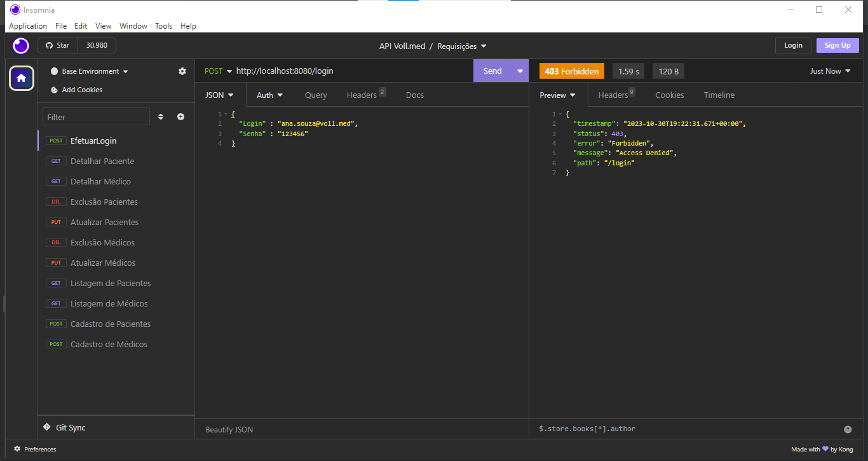
Task: Select the Detalhar Paciente request
Action: 116,161
